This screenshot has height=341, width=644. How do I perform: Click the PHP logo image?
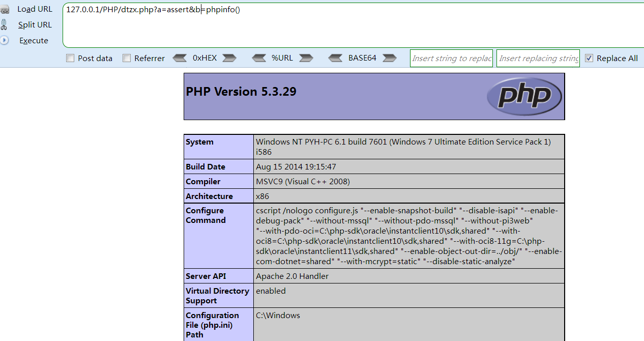(524, 96)
